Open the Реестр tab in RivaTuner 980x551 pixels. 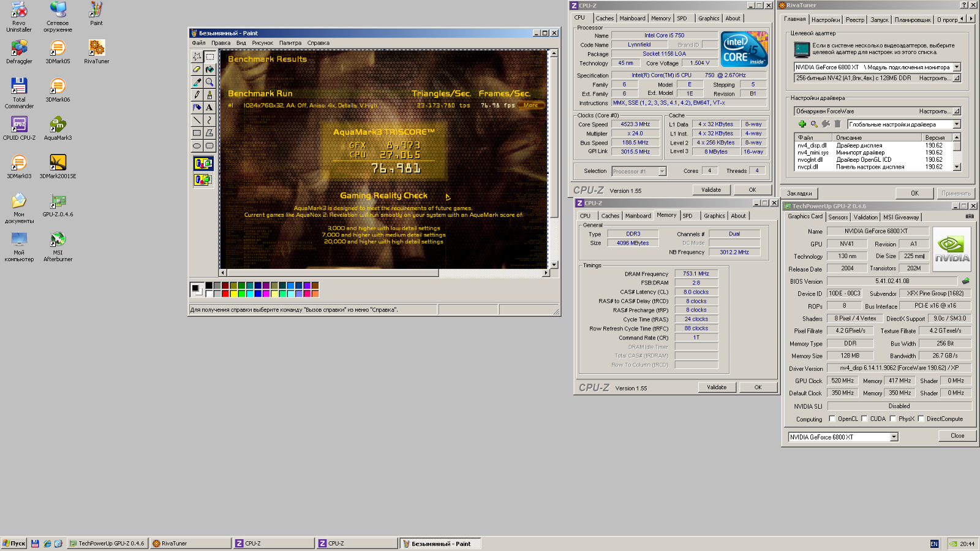coord(855,20)
